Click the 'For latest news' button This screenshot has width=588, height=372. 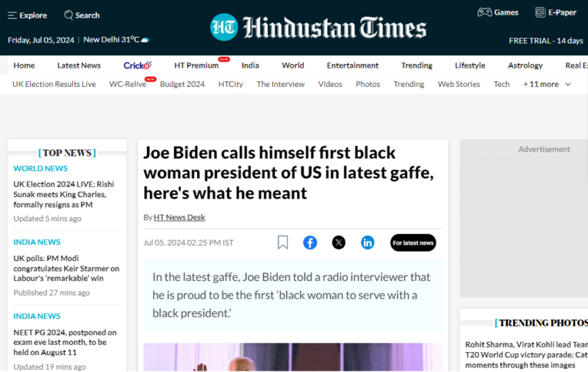pos(413,243)
